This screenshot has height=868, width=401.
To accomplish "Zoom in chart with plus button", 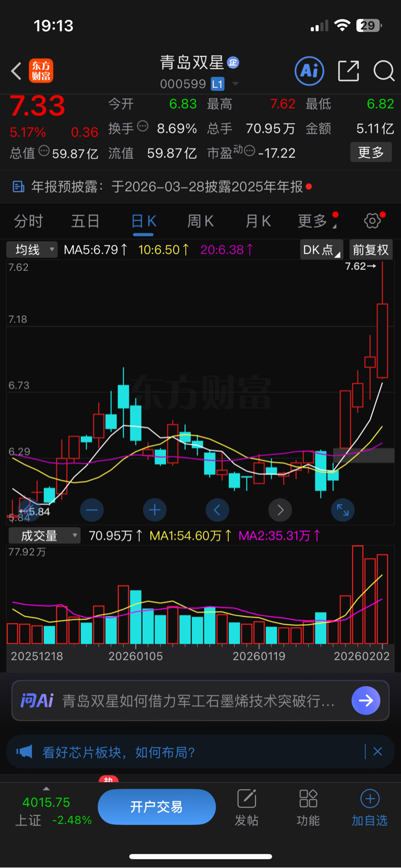I will coord(155,510).
